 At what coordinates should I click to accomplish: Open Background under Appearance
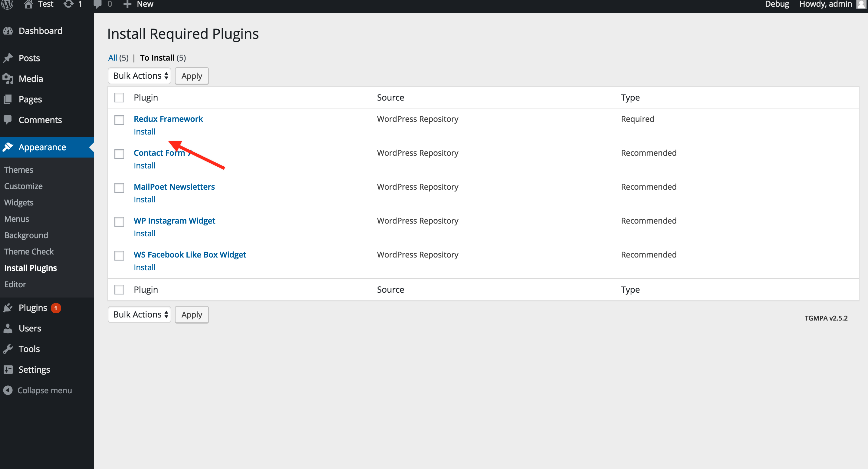(x=26, y=235)
